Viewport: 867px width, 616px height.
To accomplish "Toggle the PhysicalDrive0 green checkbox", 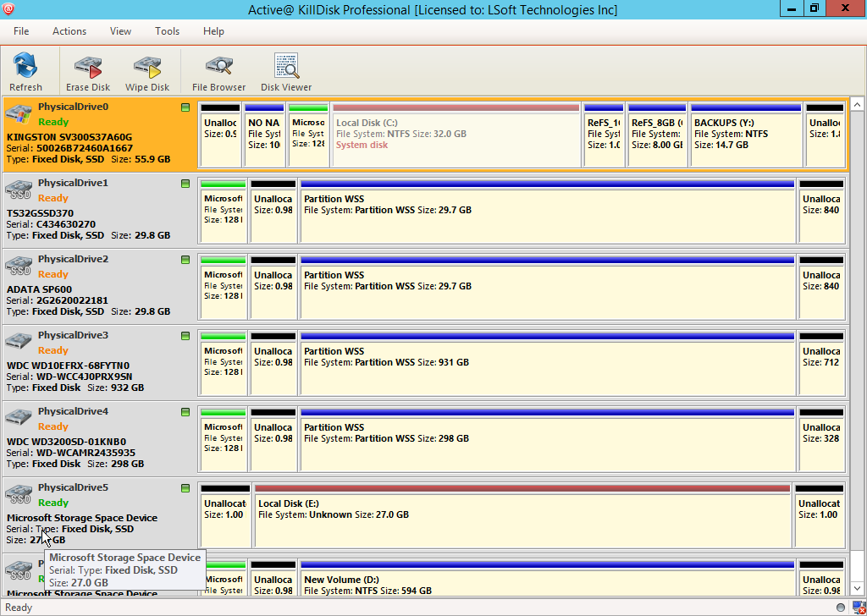I will (x=185, y=107).
